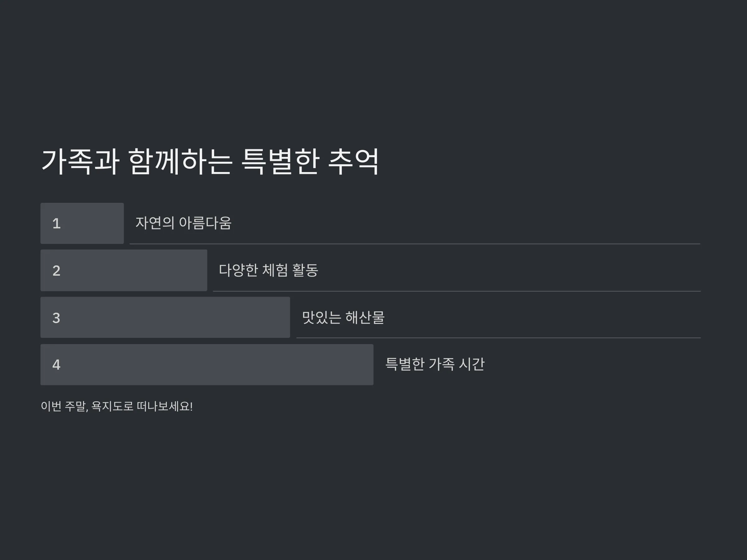The image size is (747, 560).
Task: Select the 특별한 가족 시간 label
Action: 435,364
